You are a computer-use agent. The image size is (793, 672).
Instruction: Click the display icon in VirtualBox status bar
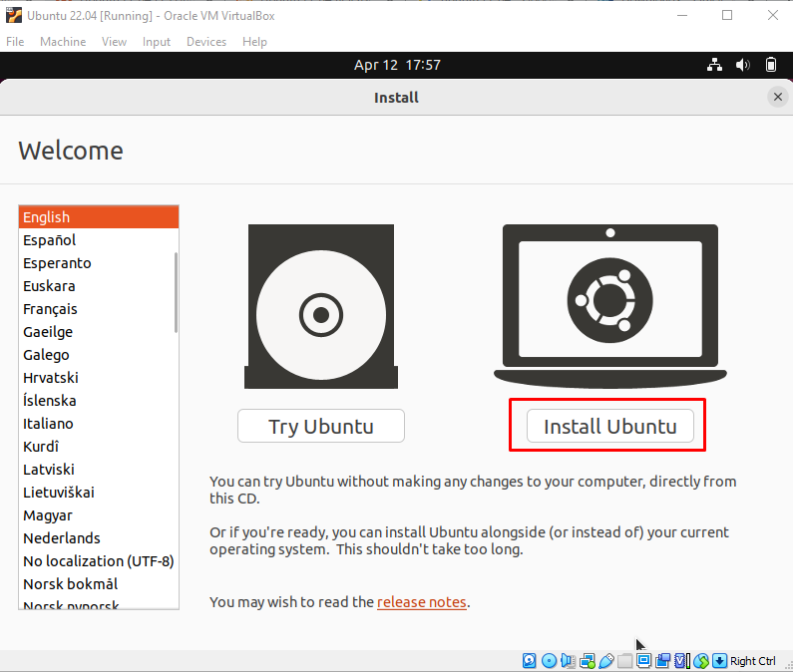643,660
